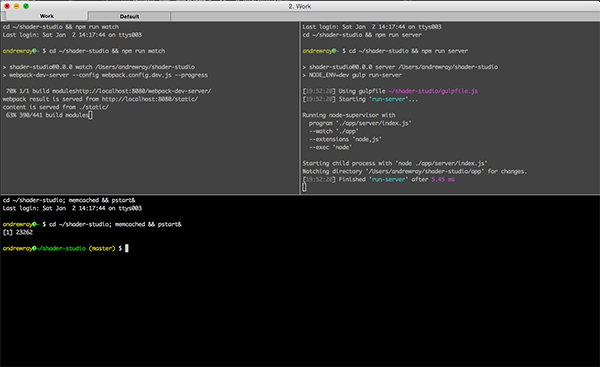Screen dimensions: 600x367
Task: Click 'Running node-supervisor with' line
Action: (349, 115)
